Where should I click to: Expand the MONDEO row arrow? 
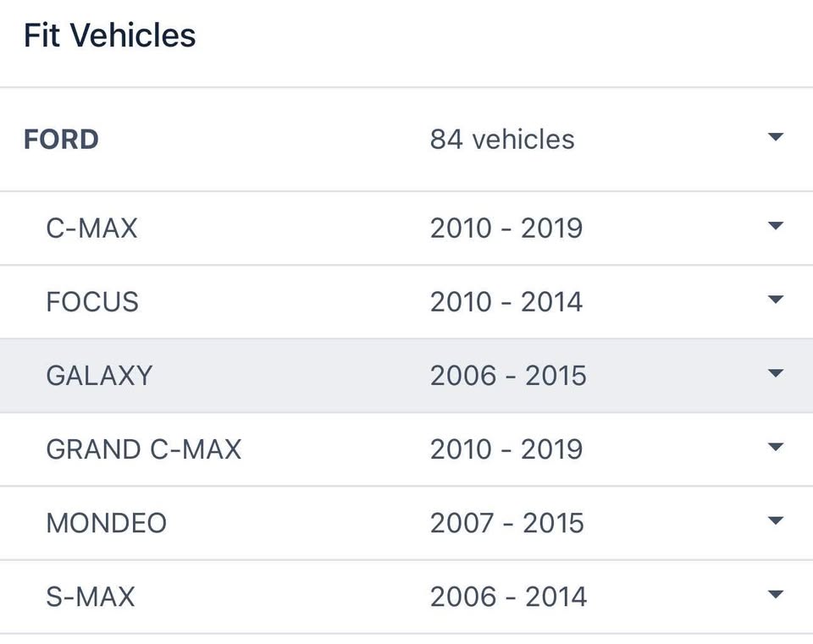(775, 520)
